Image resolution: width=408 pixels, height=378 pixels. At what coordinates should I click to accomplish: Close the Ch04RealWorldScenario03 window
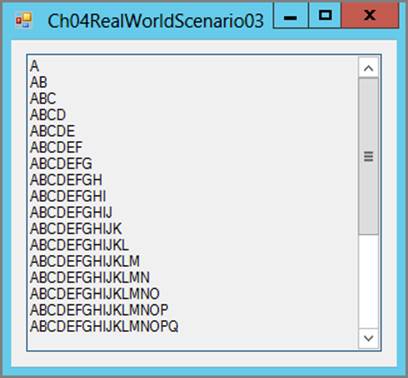[370, 15]
